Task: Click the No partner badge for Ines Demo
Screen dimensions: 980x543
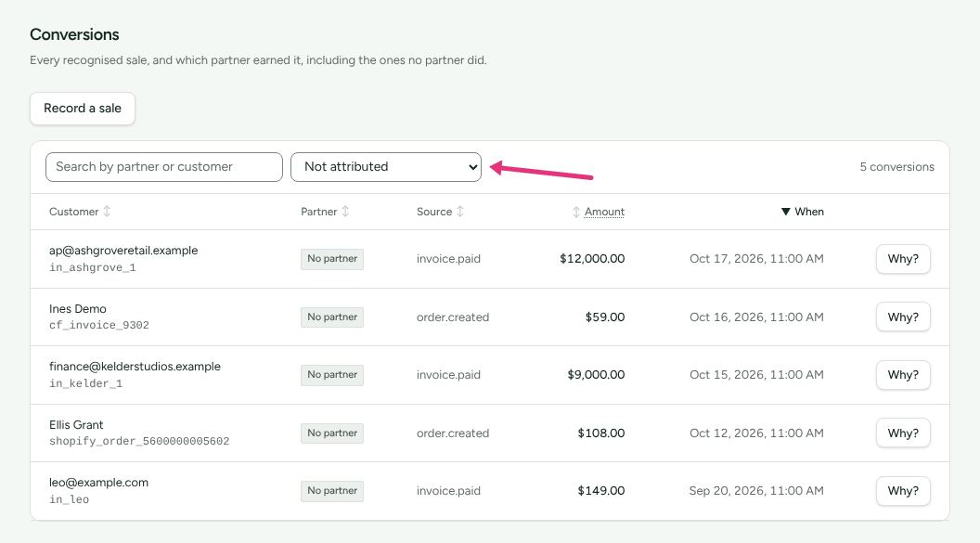Action: click(x=332, y=317)
